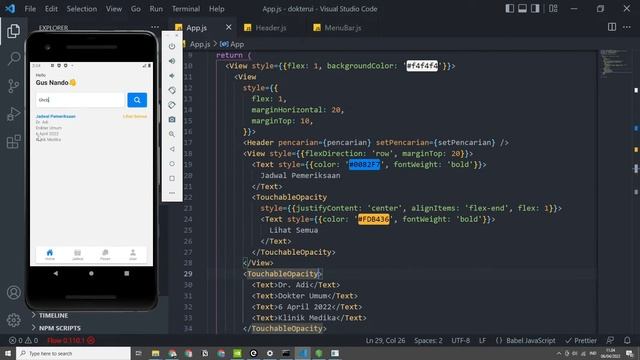Tap the Jadwal Pemeriksaan heading in app
640x360 pixels.
pyautogui.click(x=56, y=116)
